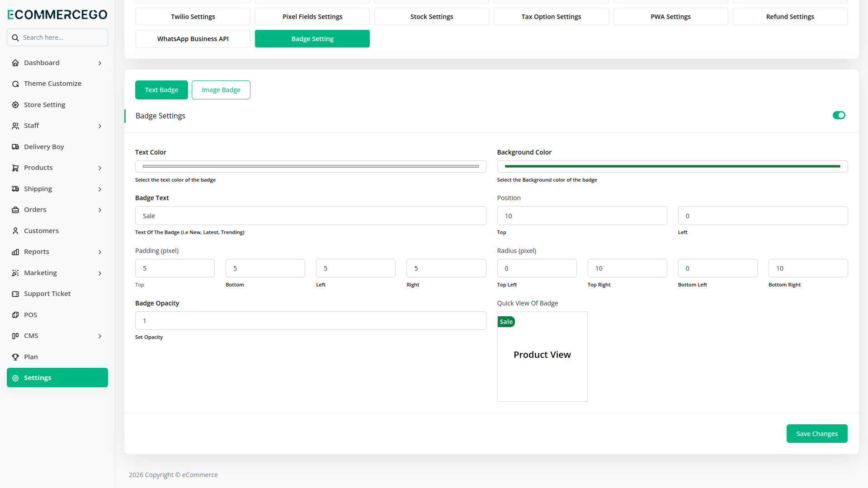Screen dimensions: 868x488
Task: Click the Settings gear icon in sidebar
Action: (15, 378)
